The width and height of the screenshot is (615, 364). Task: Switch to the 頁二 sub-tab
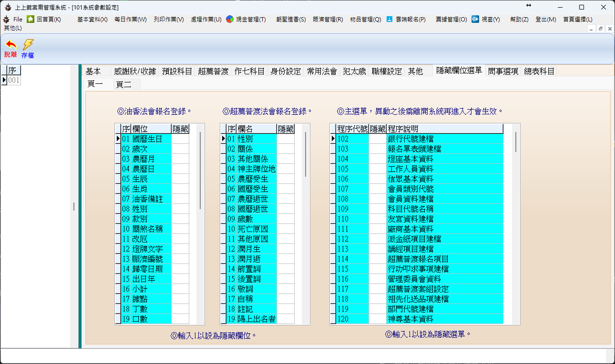[x=123, y=84]
